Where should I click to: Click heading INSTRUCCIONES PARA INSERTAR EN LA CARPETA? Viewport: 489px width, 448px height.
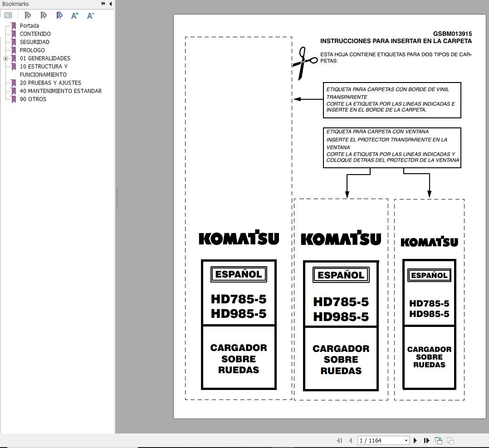(396, 41)
